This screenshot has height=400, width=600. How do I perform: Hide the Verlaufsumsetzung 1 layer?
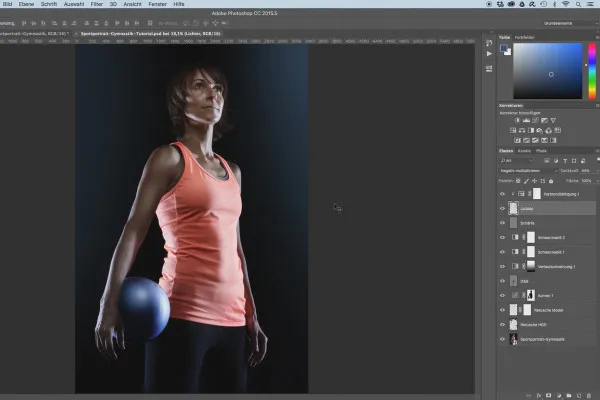(x=502, y=266)
